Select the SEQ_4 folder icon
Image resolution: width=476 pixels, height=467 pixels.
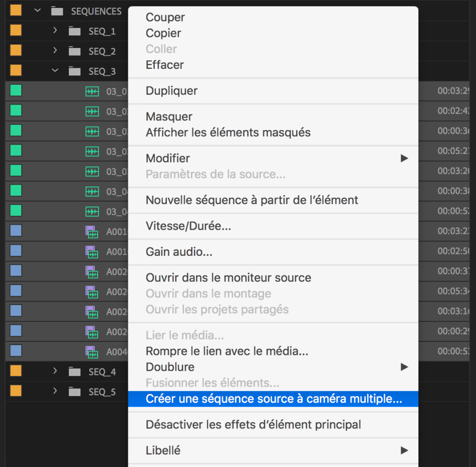coord(74,372)
